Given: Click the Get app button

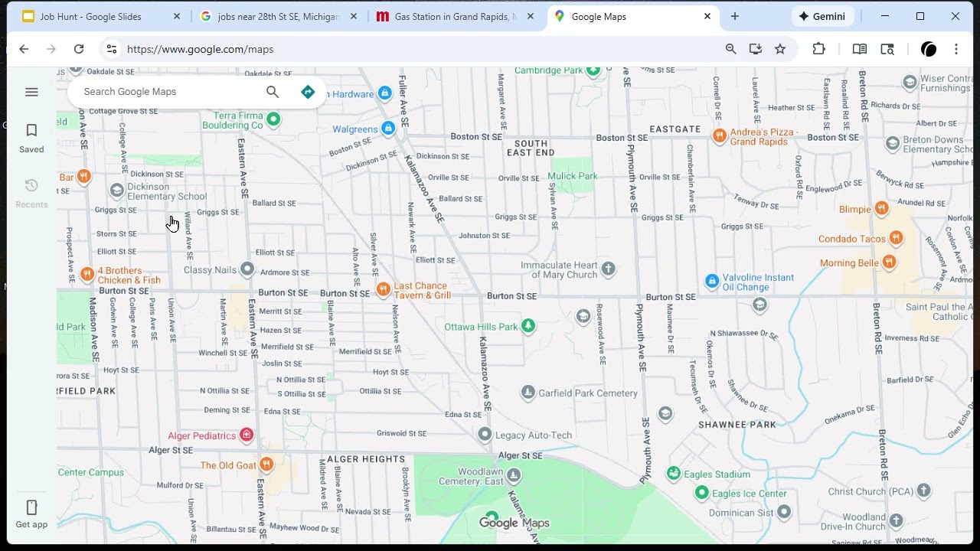Looking at the screenshot, I should (31, 514).
